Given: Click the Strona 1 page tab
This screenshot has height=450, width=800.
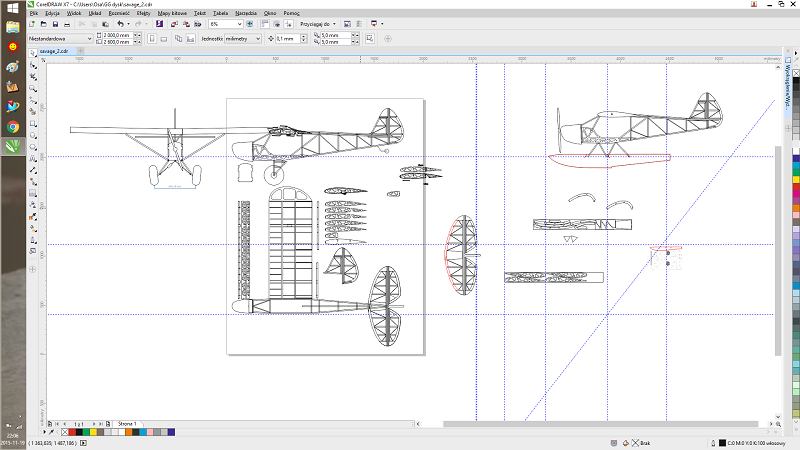Looking at the screenshot, I should pyautogui.click(x=127, y=424).
